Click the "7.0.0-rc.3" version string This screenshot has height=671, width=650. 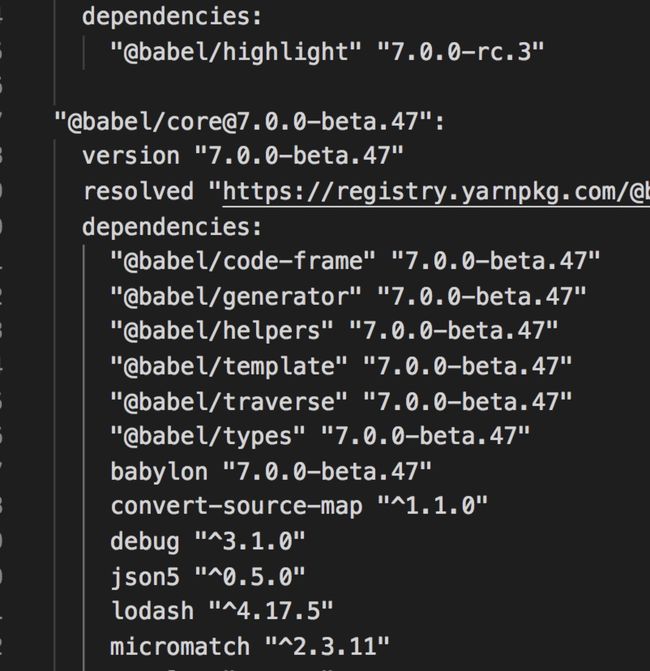coord(460,52)
